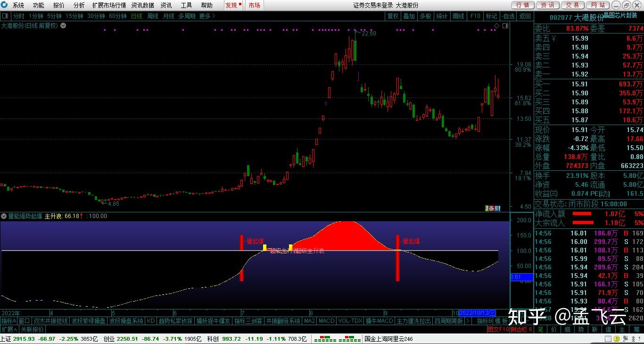Open the 功能 menu
Viewport: 644px width, 344px height.
(x=39, y=5)
